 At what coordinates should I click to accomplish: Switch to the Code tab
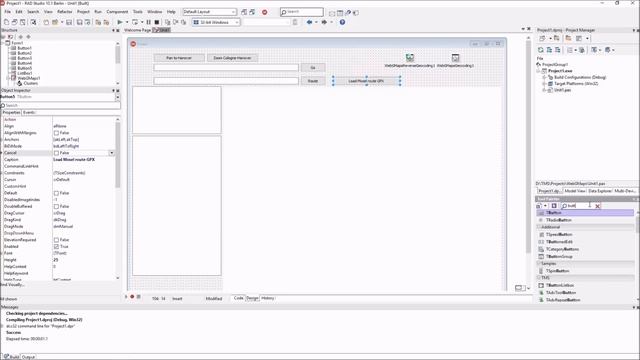(x=238, y=298)
